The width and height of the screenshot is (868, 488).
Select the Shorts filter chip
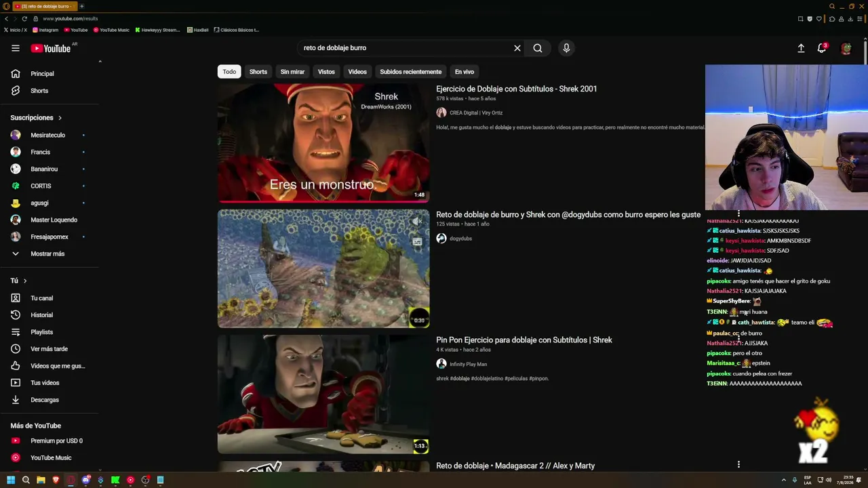click(258, 72)
